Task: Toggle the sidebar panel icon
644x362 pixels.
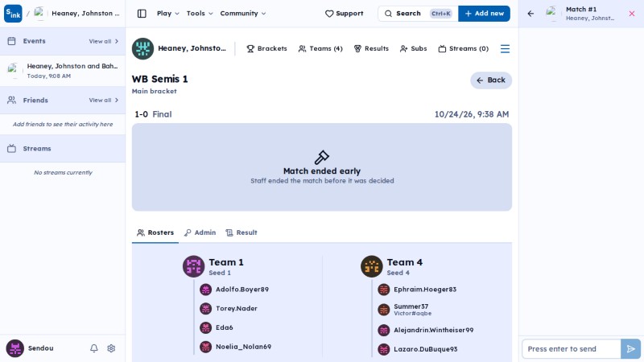Action: tap(142, 14)
